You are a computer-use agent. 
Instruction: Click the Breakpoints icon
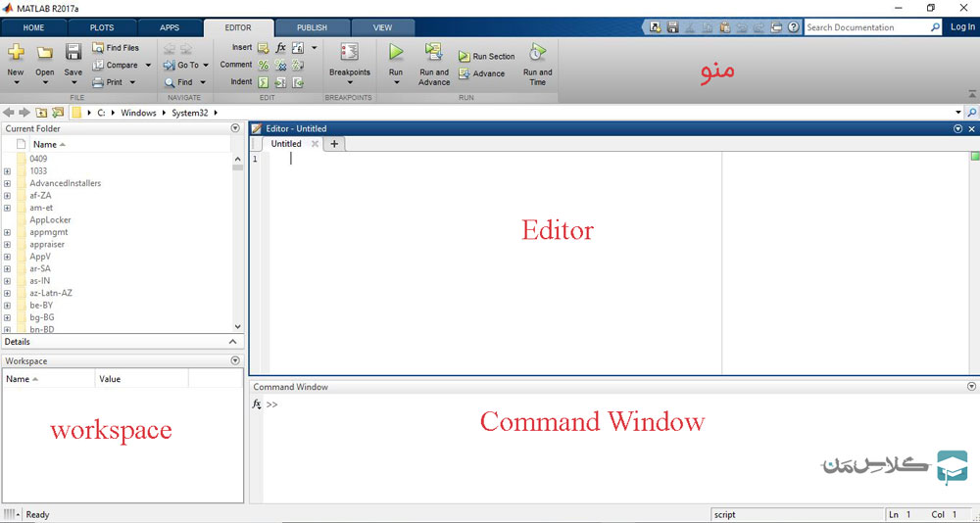click(350, 53)
